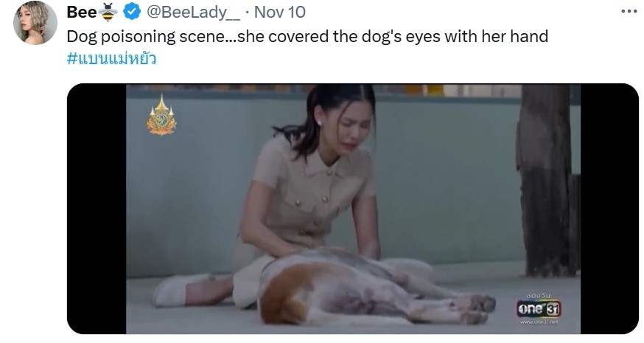This screenshot has width=644, height=343.
Task: Click the wooden post in the video
Action: [x=546, y=181]
